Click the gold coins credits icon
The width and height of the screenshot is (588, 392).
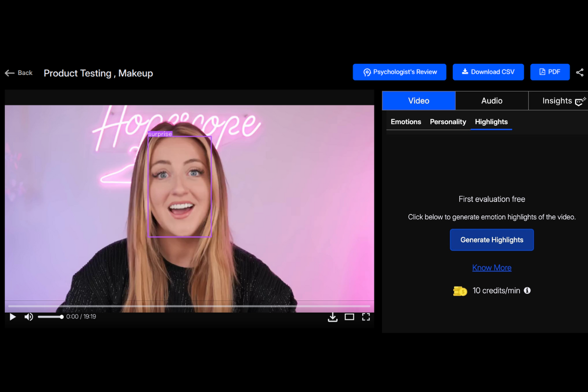[460, 291]
